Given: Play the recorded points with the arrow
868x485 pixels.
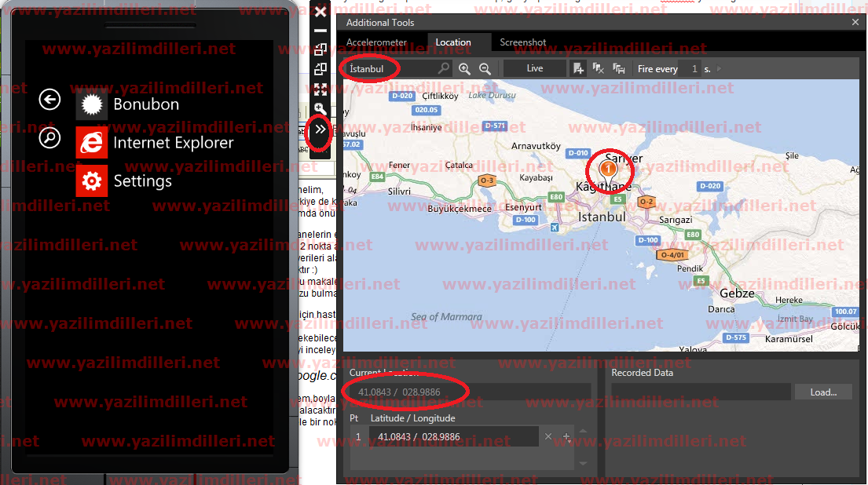Looking at the screenshot, I should click(x=719, y=68).
